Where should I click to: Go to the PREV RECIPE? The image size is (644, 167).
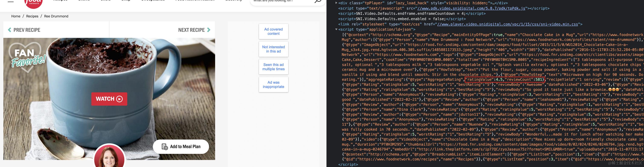pos(24,30)
